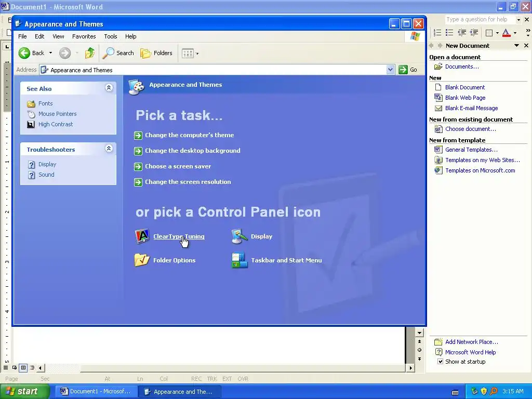Click the Fonts folder icon in See Also
532x399 pixels.
[31, 103]
